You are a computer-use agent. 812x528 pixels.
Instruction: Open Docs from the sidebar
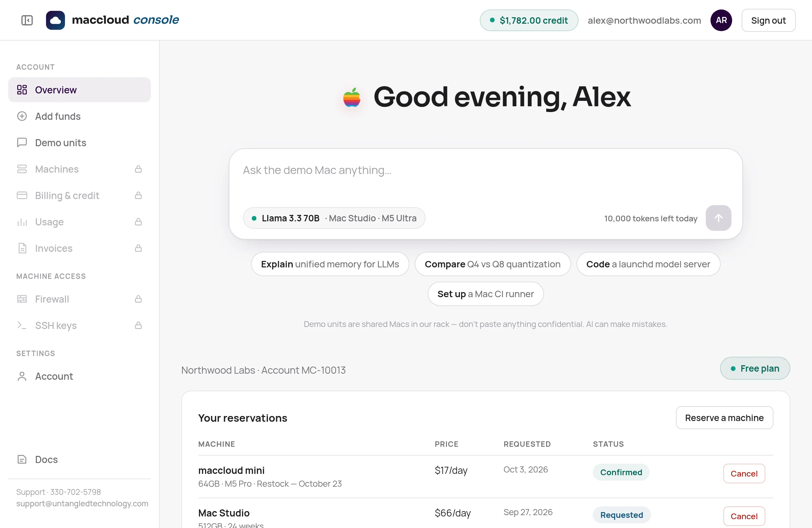pyautogui.click(x=80, y=459)
